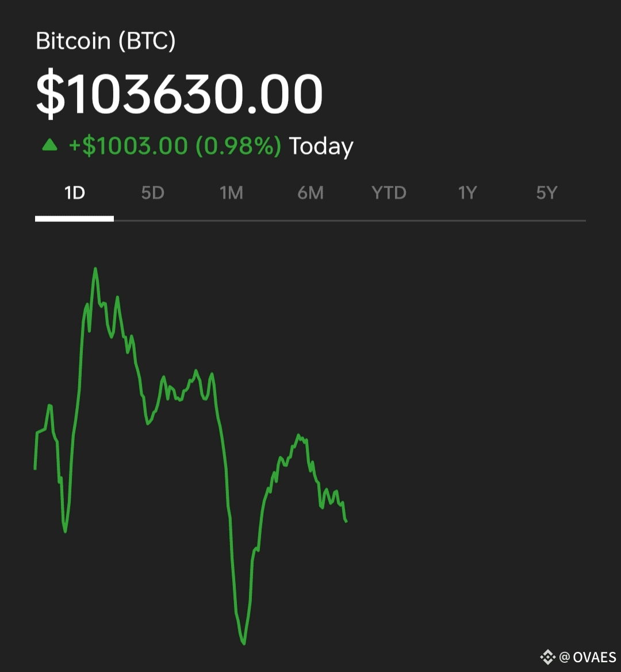
Task: Click the lowest dip of the chart line
Action: click(x=243, y=643)
